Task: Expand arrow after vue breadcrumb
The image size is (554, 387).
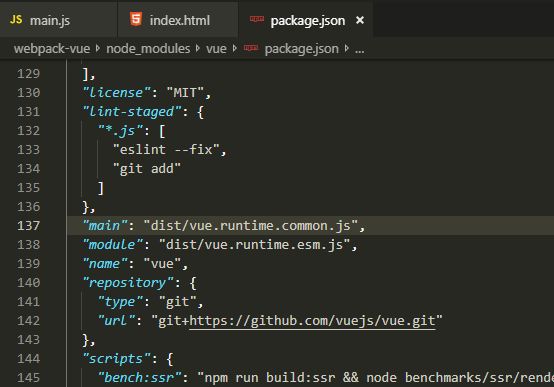Action: pyautogui.click(x=235, y=48)
